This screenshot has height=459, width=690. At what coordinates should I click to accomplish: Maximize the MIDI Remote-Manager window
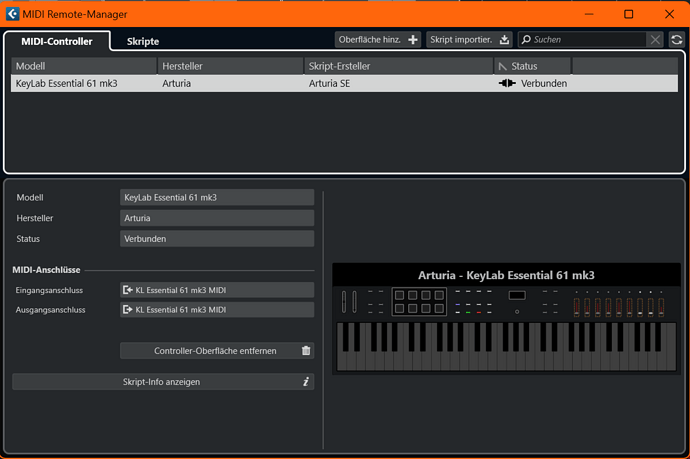click(628, 14)
